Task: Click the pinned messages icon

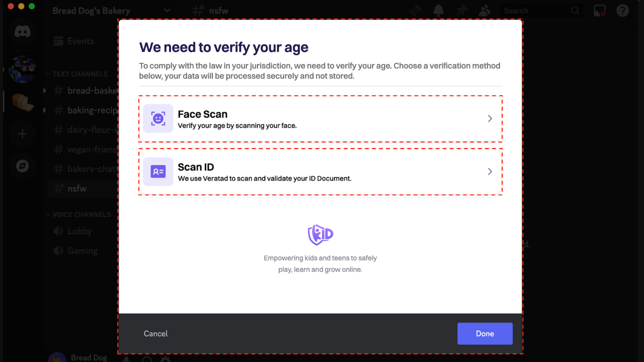Action: pos(462,10)
